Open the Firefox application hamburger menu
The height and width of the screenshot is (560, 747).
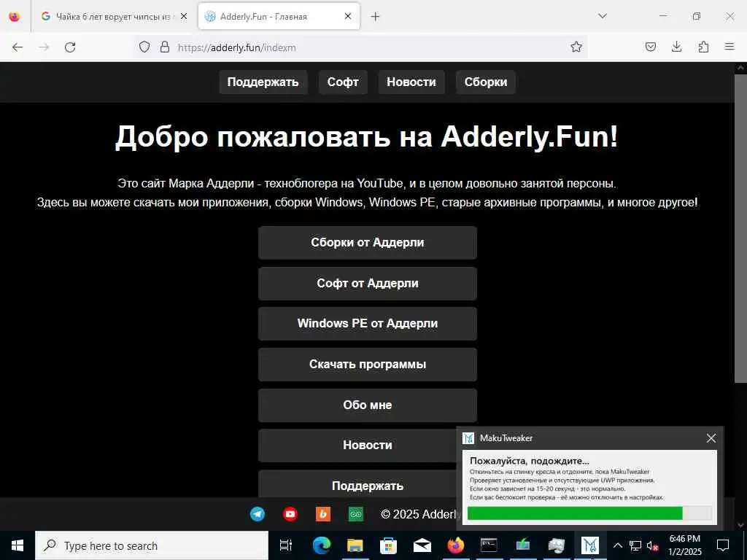(729, 47)
